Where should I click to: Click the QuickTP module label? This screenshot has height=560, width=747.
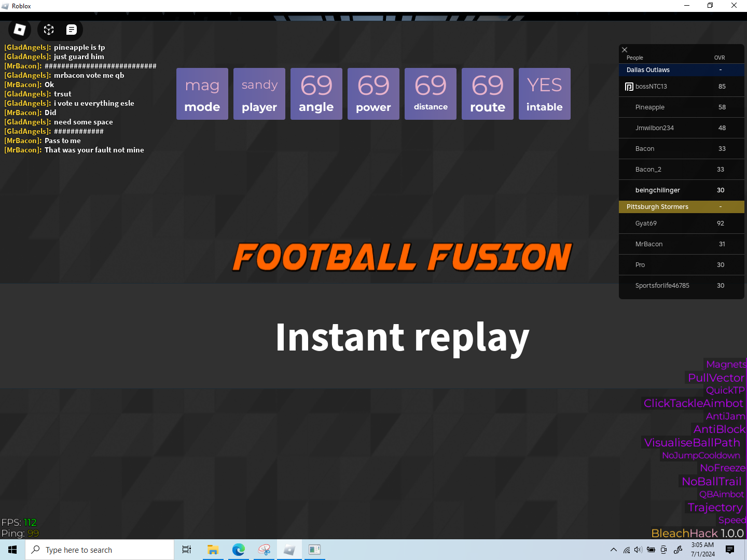click(x=725, y=390)
